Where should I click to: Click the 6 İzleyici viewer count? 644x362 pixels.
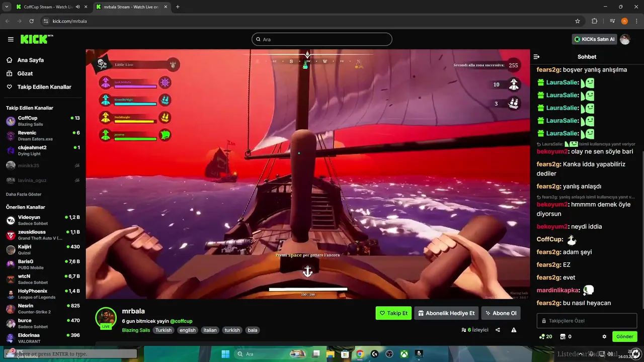click(475, 330)
